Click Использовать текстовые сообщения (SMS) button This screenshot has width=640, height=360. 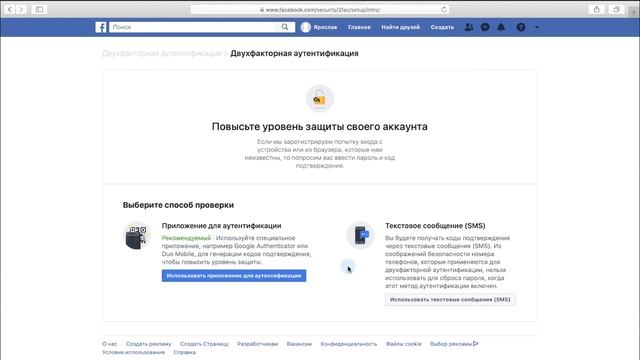(450, 300)
